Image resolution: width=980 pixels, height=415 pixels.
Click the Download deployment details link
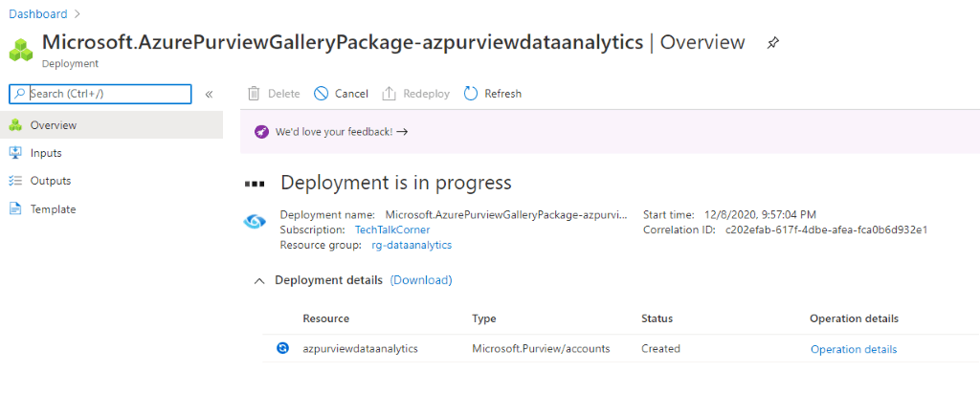coord(421,280)
